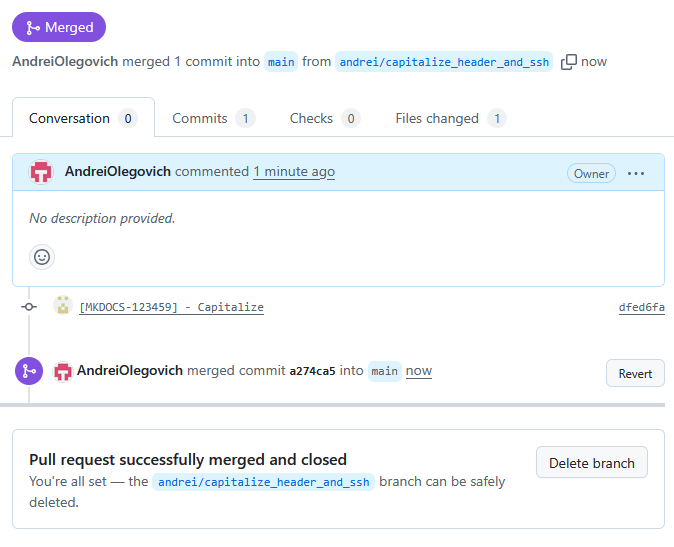The height and width of the screenshot is (547, 674).
Task: Open AndreiOlegovich profile from comment header name
Action: (x=118, y=171)
